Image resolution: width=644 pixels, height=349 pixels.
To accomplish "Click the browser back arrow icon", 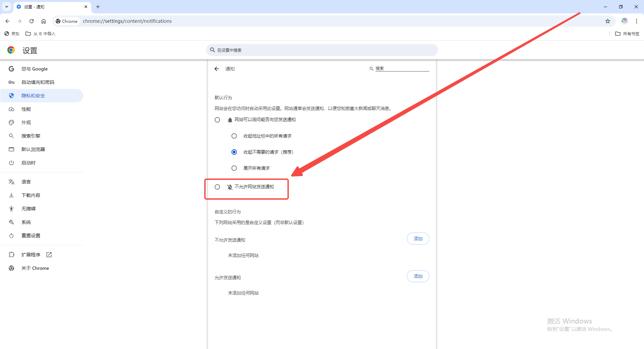I will click(7, 21).
